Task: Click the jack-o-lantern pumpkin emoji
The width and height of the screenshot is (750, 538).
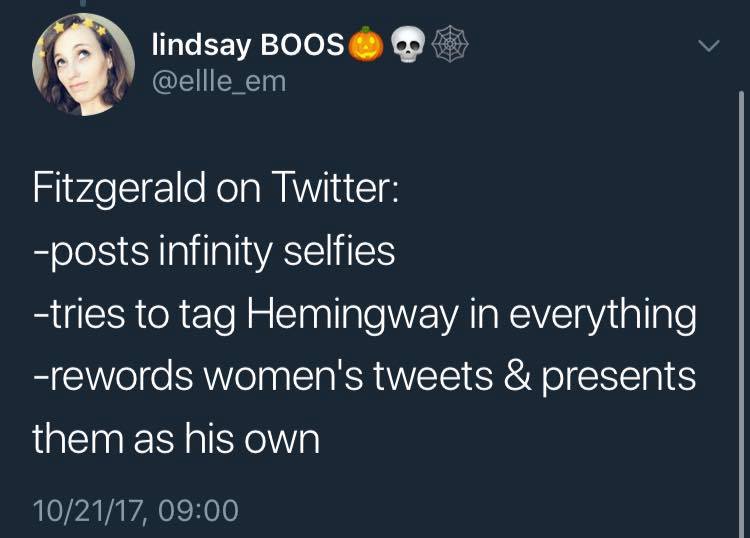Action: (366, 44)
